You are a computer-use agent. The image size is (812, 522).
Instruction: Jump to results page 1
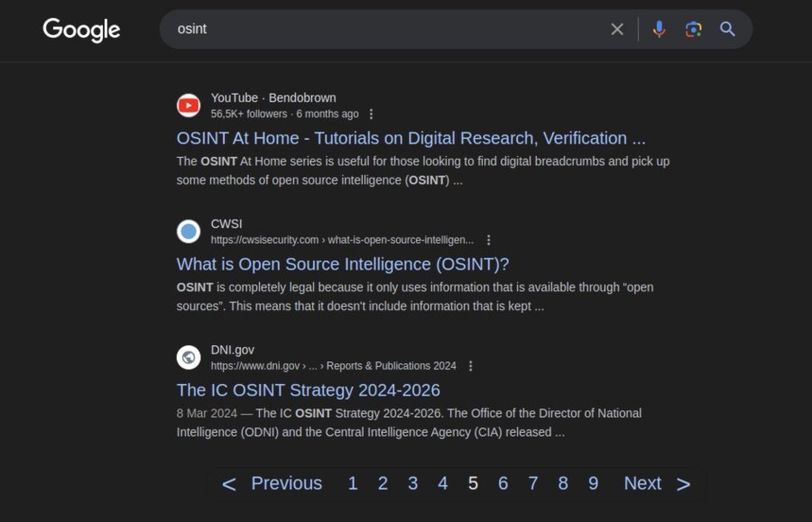click(x=353, y=483)
